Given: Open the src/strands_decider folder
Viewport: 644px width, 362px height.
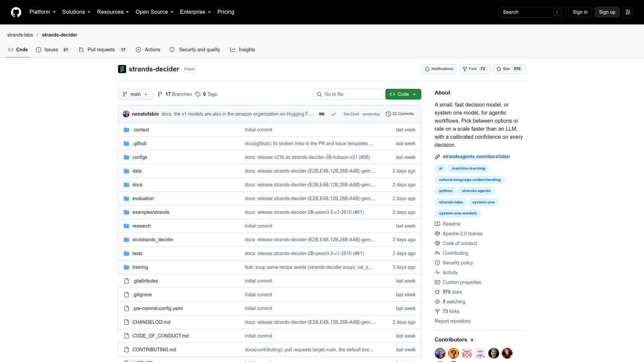Looking at the screenshot, I should click(153, 240).
